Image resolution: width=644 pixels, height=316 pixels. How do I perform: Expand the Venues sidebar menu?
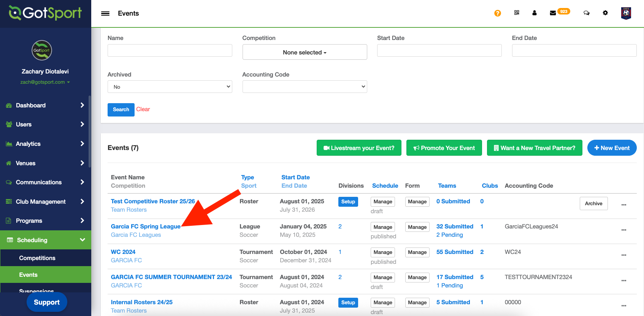click(x=45, y=163)
